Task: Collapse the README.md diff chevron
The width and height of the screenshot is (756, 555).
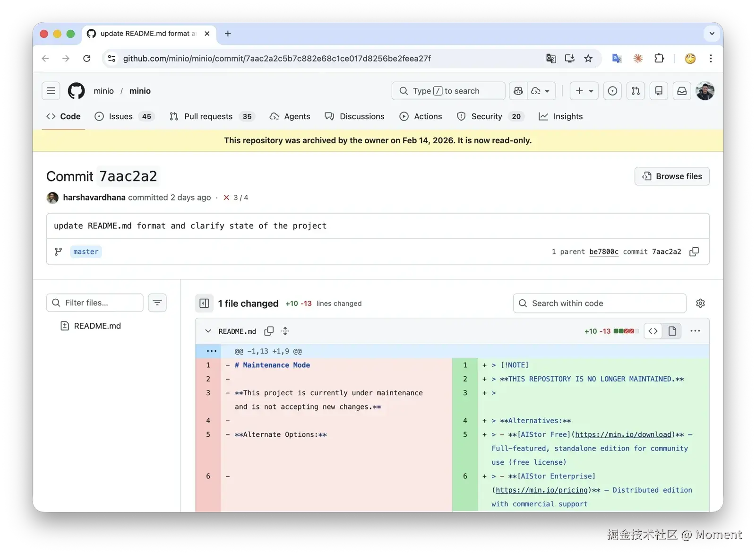Action: [208, 331]
